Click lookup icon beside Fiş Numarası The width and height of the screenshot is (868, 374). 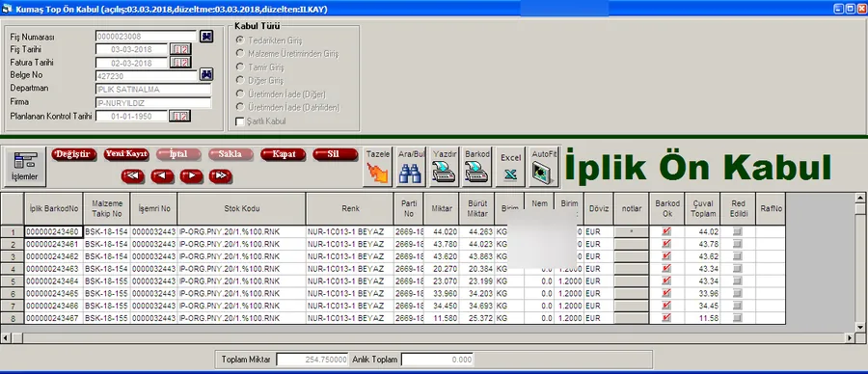tap(206, 37)
